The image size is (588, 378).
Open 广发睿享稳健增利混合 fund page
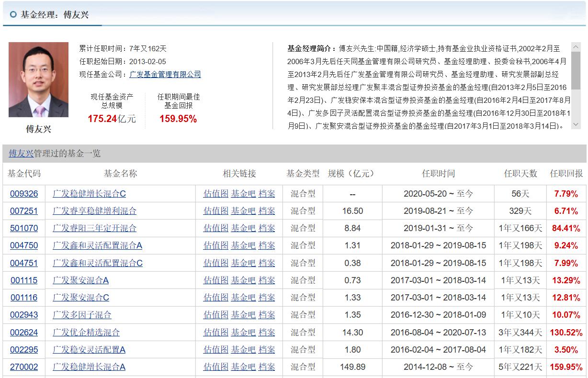click(94, 211)
